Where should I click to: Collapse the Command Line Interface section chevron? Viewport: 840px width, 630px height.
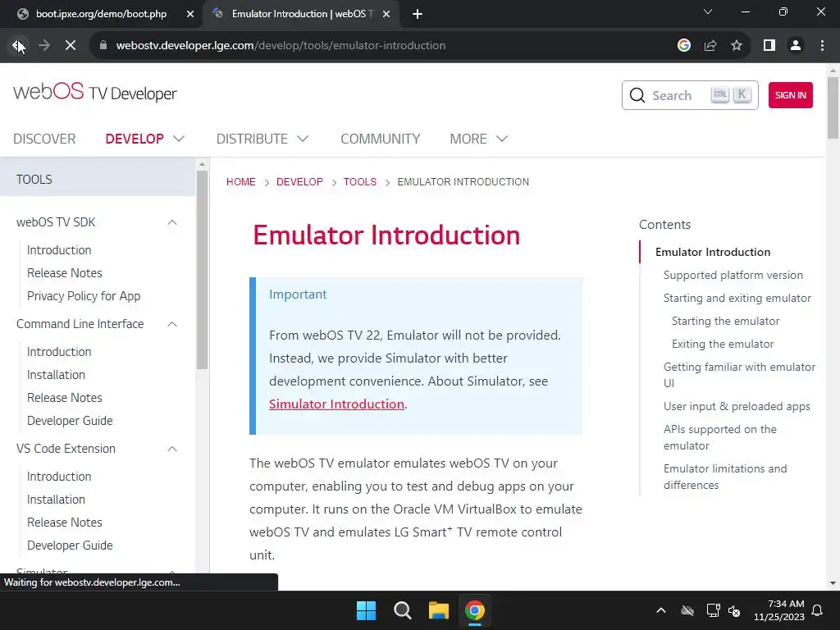click(172, 324)
